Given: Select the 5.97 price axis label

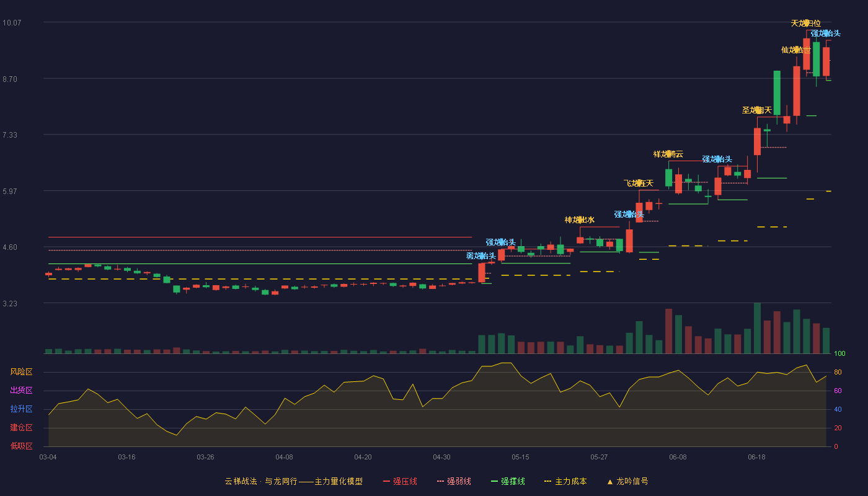Looking at the screenshot, I should pyautogui.click(x=10, y=191).
